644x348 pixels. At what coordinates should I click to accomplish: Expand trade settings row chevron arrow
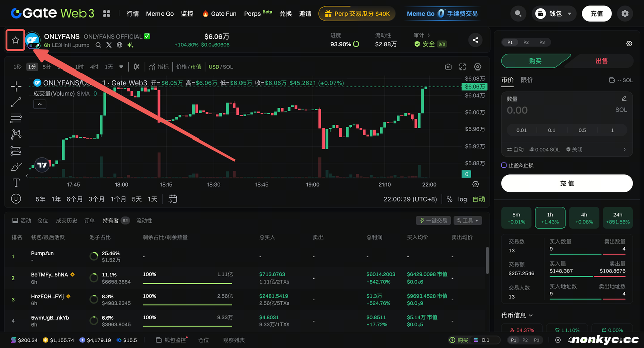[625, 149]
